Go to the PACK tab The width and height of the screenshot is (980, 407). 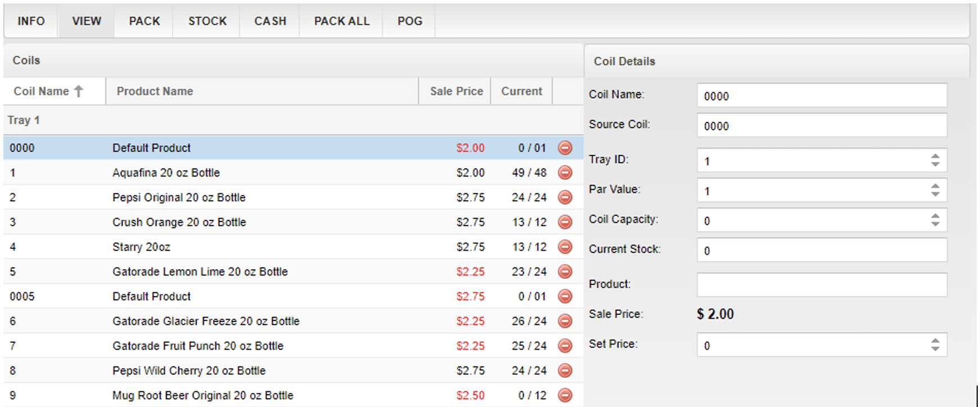(x=144, y=21)
